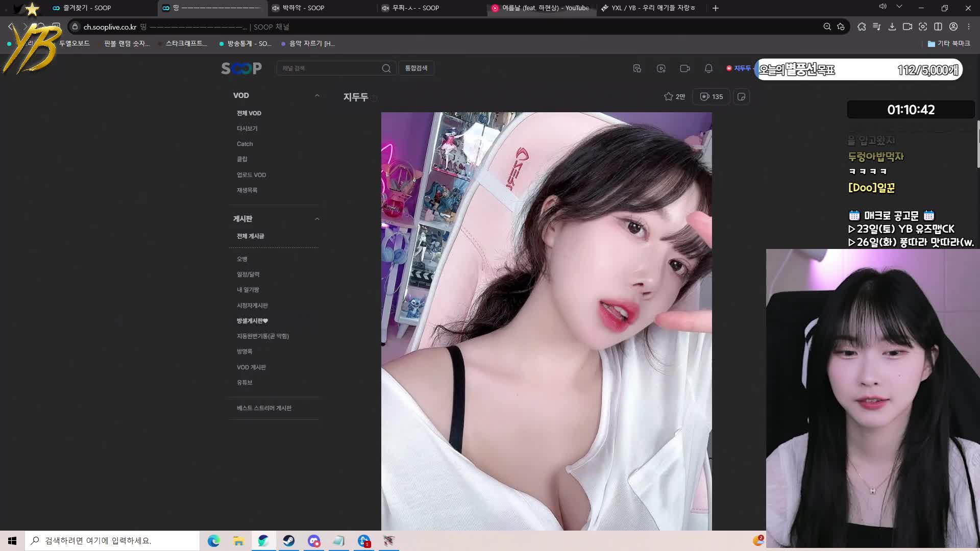Open Steam from the taskbar
Screen dimensions: 980x551
tap(289, 541)
